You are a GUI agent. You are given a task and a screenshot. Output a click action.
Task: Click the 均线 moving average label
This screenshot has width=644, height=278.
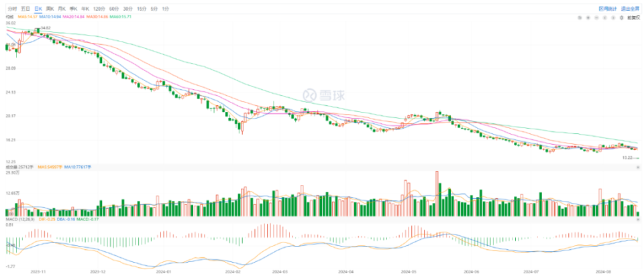coord(10,16)
